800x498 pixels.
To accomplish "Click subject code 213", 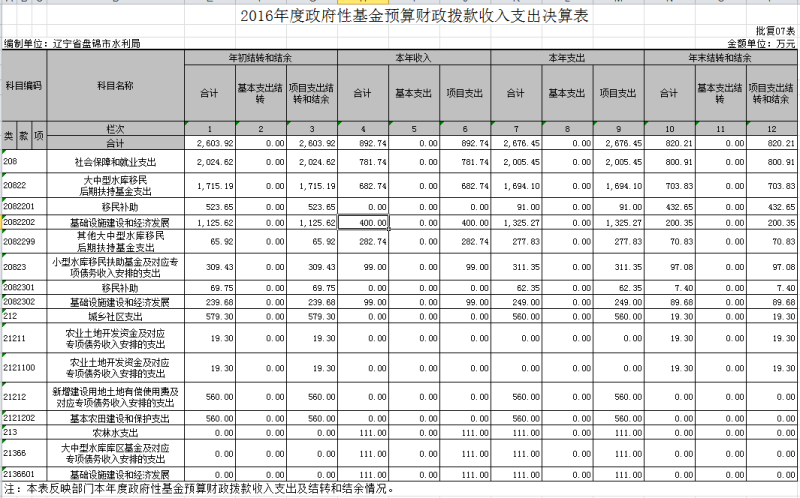I will pyautogui.click(x=24, y=432).
